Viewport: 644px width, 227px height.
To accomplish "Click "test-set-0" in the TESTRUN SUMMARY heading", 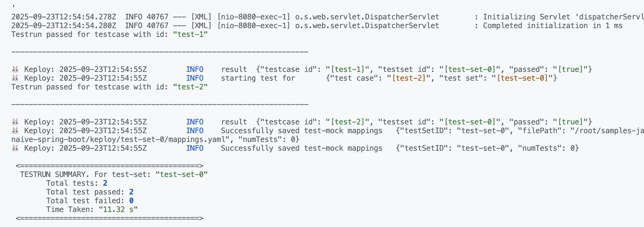I will point(182,174).
